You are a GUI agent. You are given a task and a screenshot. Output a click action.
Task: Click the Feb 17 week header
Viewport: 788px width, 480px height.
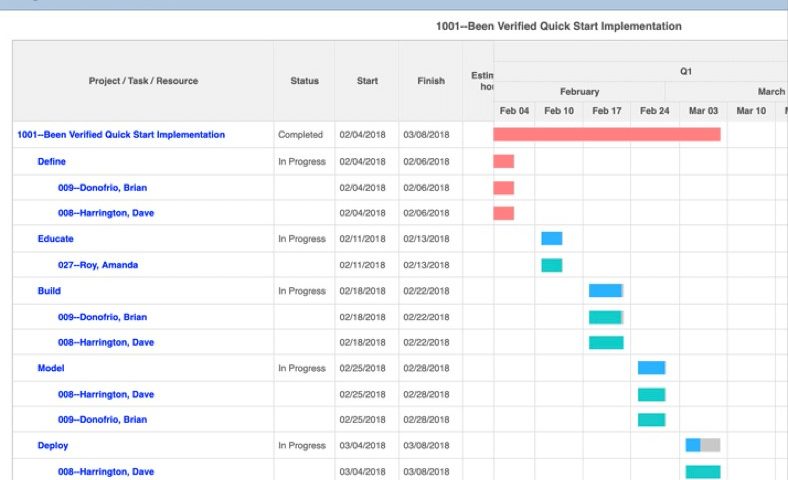click(x=607, y=111)
